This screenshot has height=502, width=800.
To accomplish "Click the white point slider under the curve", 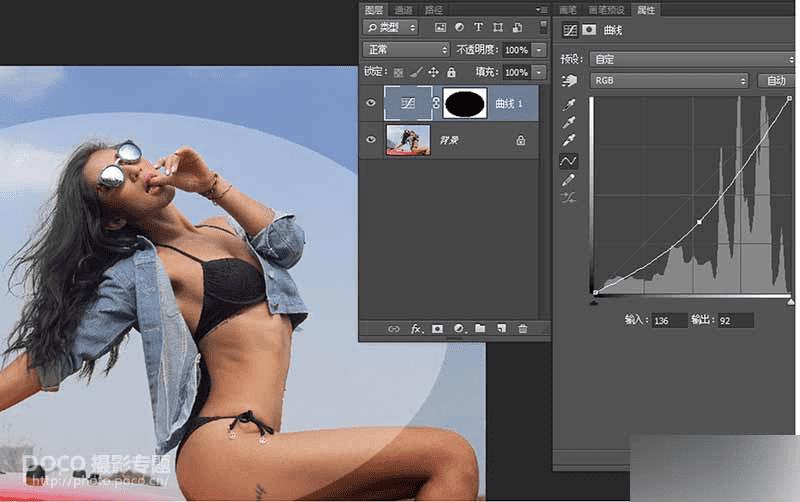I will [790, 300].
